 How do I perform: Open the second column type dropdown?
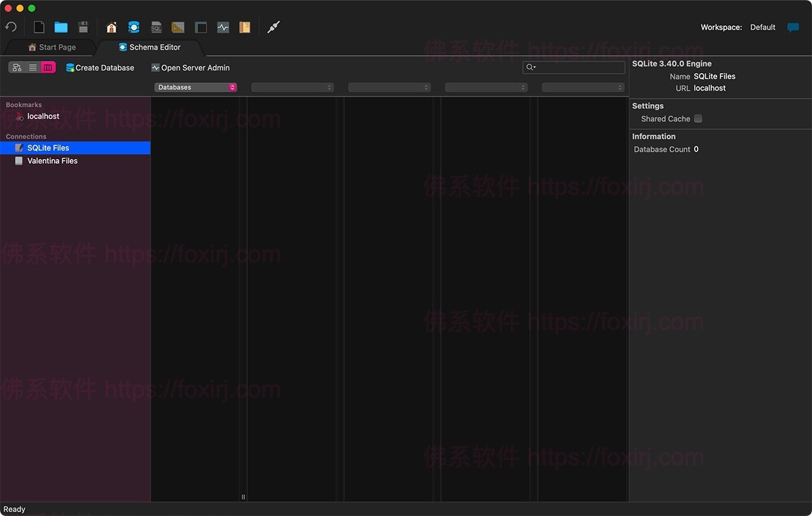[x=292, y=87]
